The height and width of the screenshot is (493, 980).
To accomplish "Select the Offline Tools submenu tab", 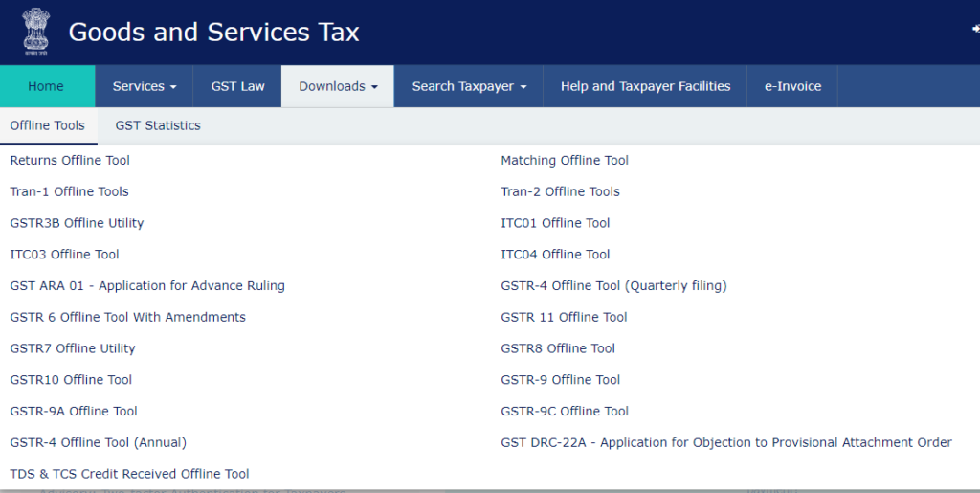I will 48,125.
